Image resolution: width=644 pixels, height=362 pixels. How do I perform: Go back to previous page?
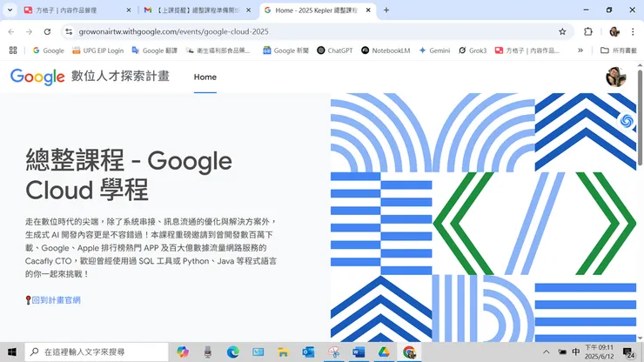pos(11,31)
